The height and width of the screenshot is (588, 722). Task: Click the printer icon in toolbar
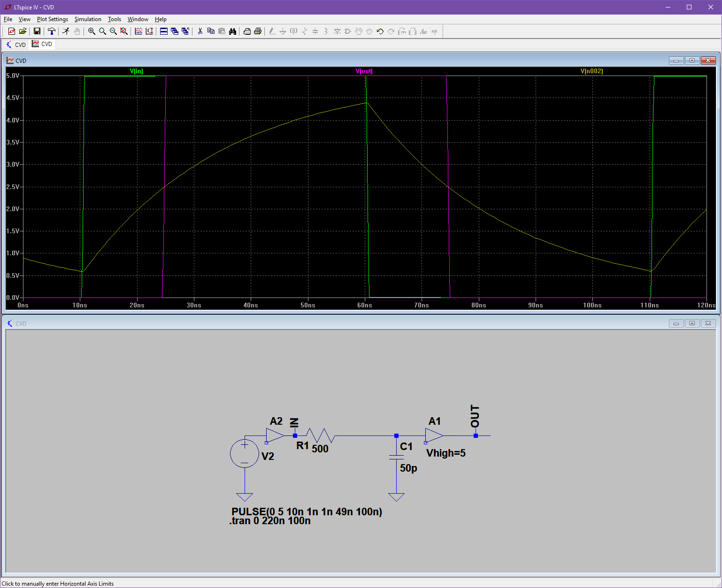tap(258, 31)
